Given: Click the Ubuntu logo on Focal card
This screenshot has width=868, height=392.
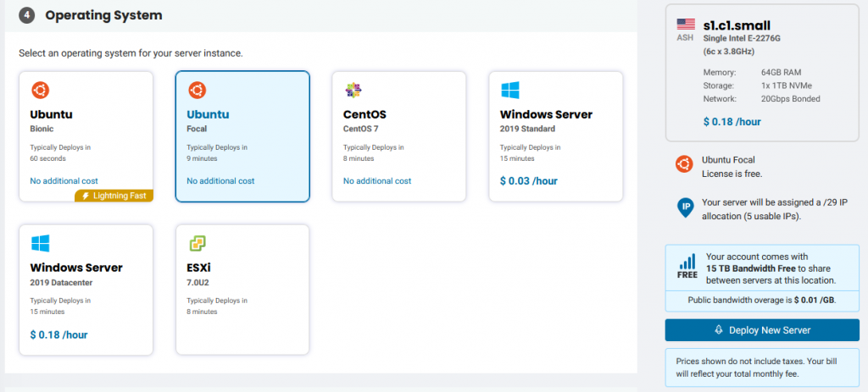Looking at the screenshot, I should [197, 90].
